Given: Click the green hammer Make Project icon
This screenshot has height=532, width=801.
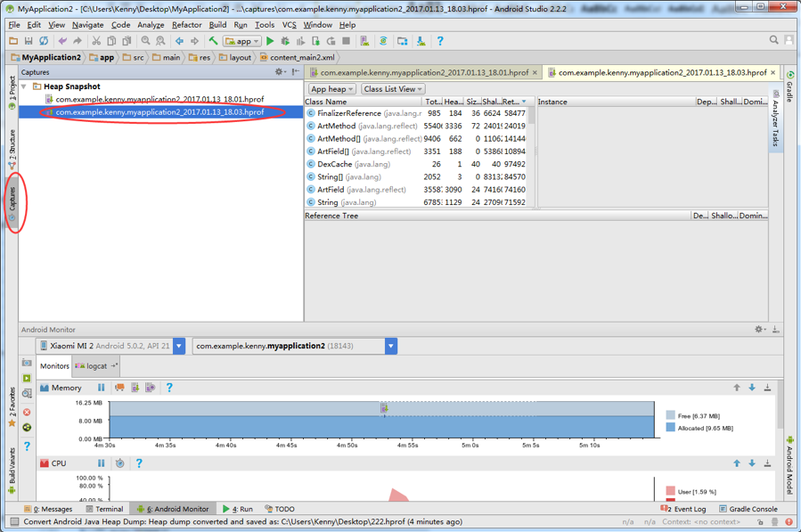Looking at the screenshot, I should tap(214, 41).
